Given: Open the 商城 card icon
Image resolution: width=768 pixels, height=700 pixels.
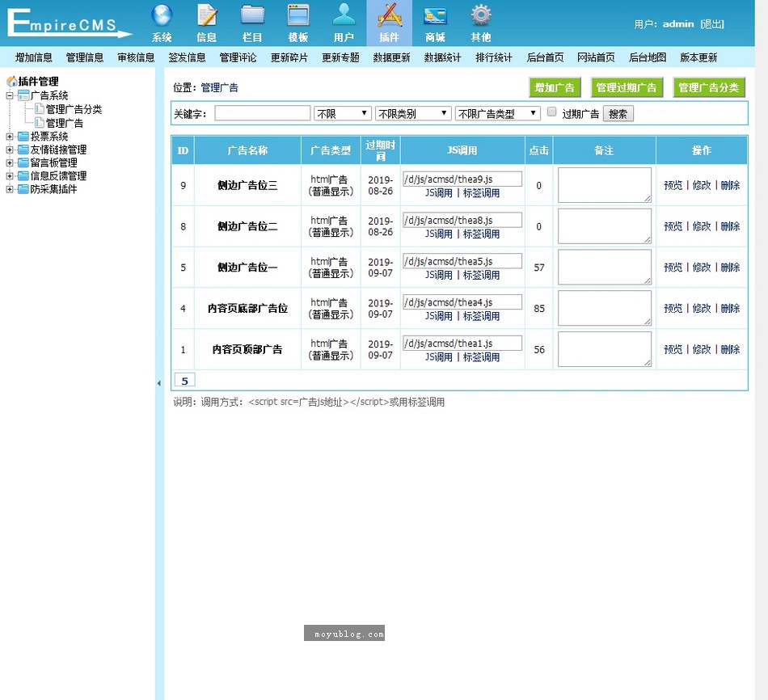Looking at the screenshot, I should click(435, 15).
